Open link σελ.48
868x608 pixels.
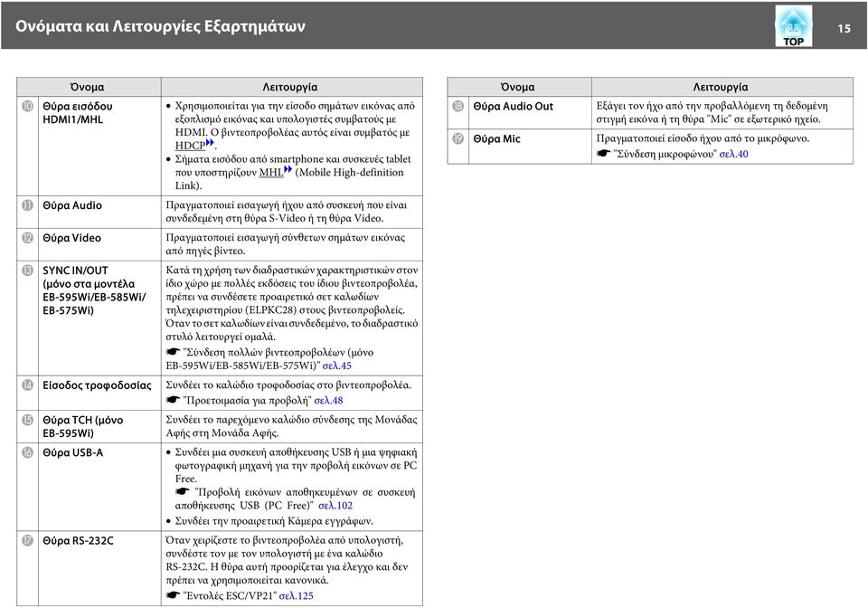pyautogui.click(x=328, y=400)
